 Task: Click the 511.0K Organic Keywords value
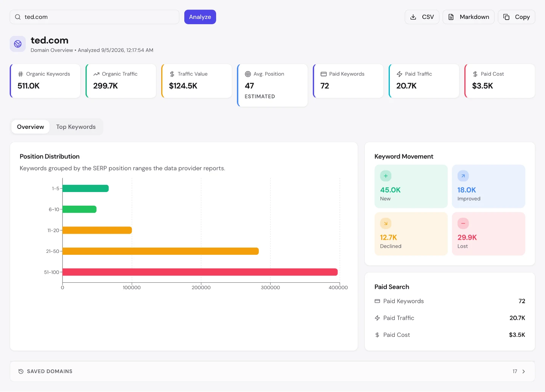29,86
